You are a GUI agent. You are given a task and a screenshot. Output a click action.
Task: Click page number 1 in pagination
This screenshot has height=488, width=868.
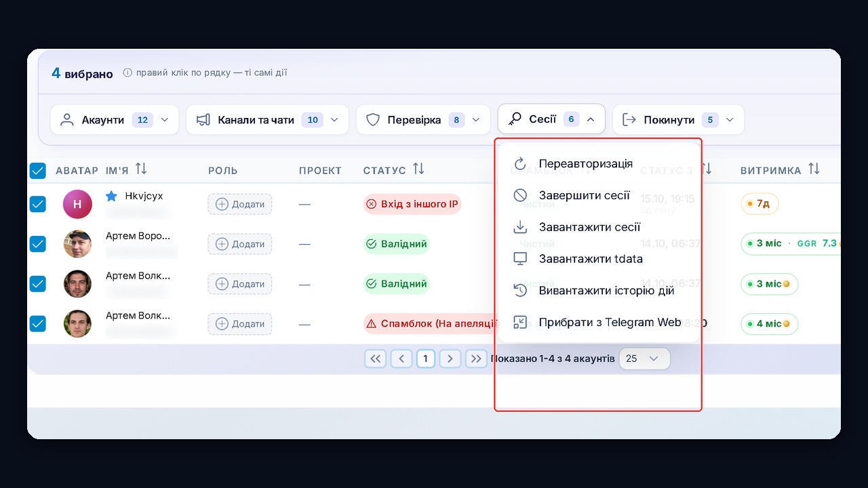425,359
